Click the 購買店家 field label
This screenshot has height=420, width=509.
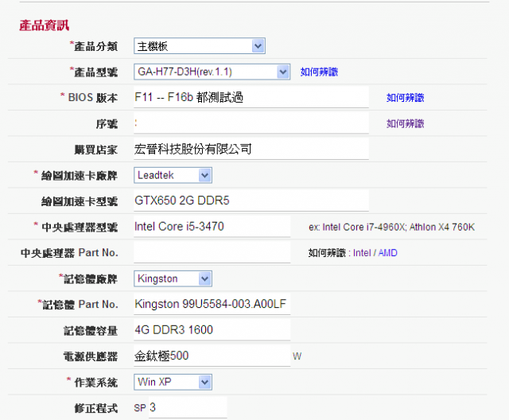tap(95, 150)
